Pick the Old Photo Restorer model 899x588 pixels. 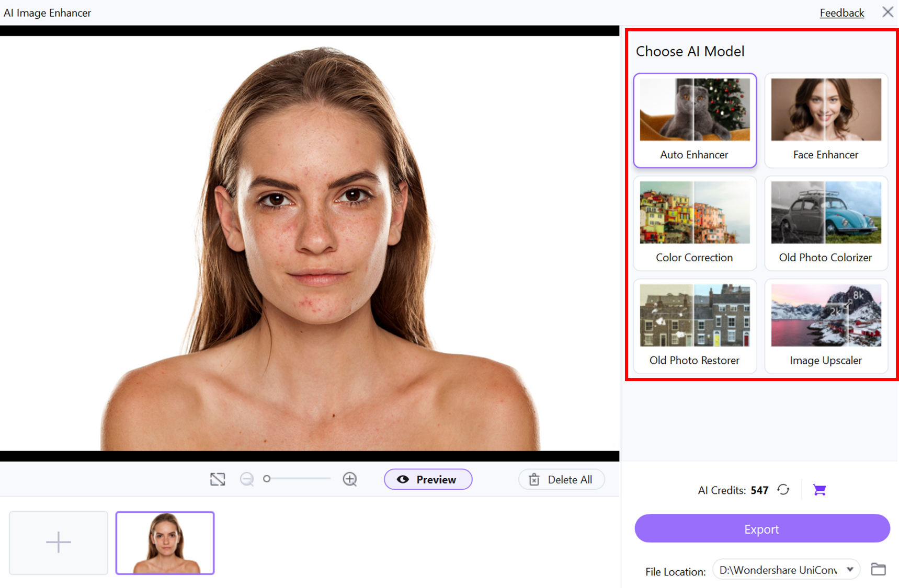coord(695,326)
